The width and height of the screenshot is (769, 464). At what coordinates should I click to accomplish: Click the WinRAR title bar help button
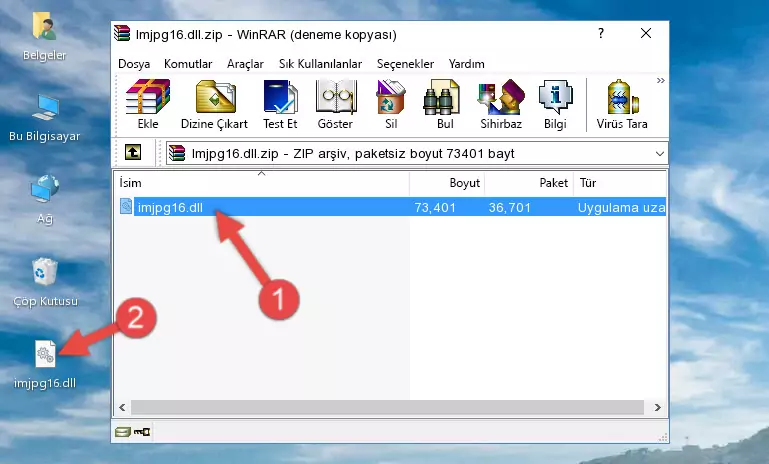tap(601, 33)
